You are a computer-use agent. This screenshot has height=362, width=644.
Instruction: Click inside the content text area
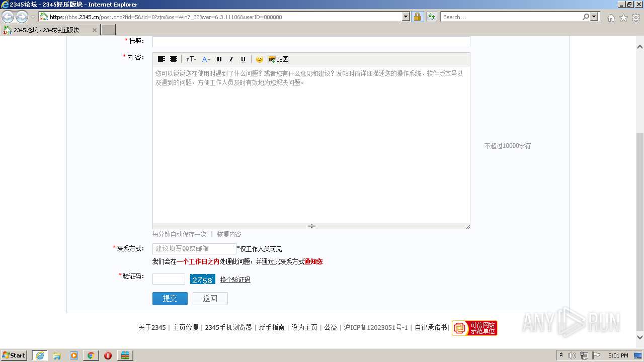click(x=311, y=145)
